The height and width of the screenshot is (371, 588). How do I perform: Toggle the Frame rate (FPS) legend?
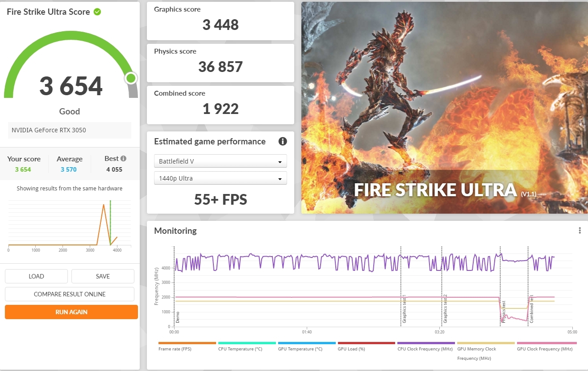pyautogui.click(x=187, y=346)
